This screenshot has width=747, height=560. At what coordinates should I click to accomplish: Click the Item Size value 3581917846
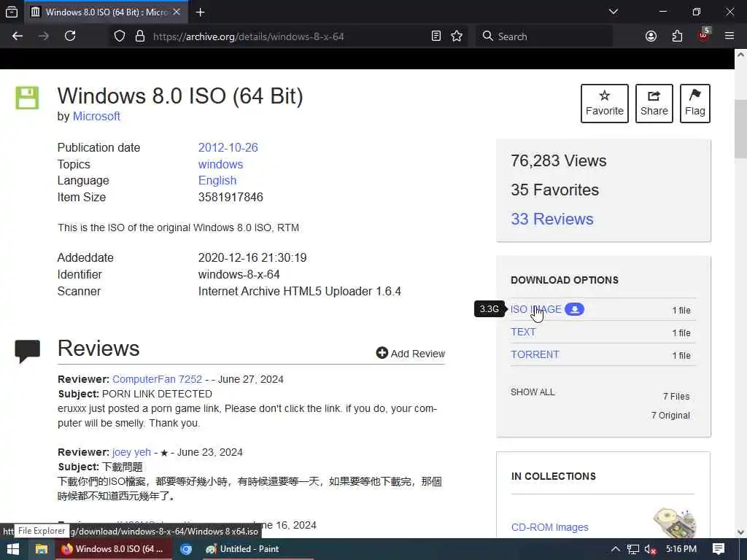tap(231, 197)
